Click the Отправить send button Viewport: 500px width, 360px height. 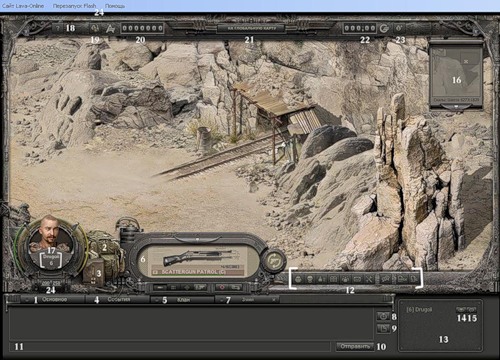coord(355,346)
